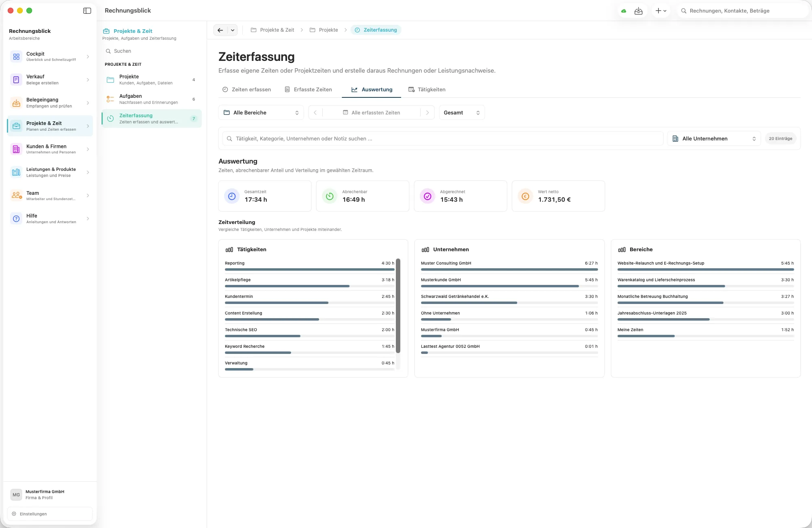The image size is (812, 528).
Task: Open Musterfirma GmbH company profile
Action: click(x=50, y=495)
